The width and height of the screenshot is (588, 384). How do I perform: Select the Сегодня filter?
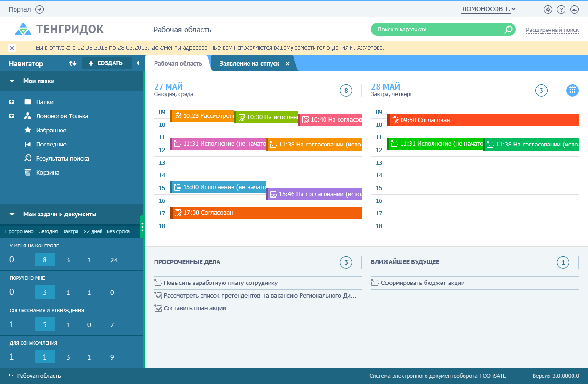pyautogui.click(x=48, y=231)
